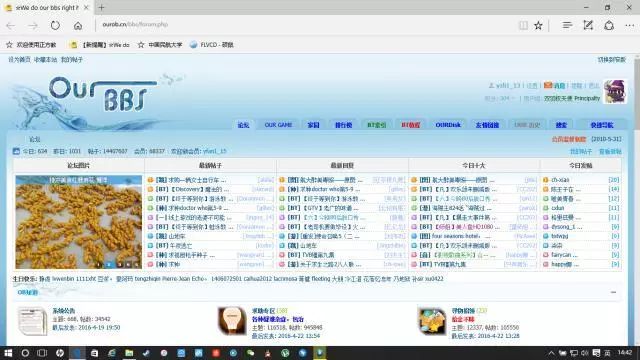
Task: Make a Web Note with pen icon
Action: 588,25
